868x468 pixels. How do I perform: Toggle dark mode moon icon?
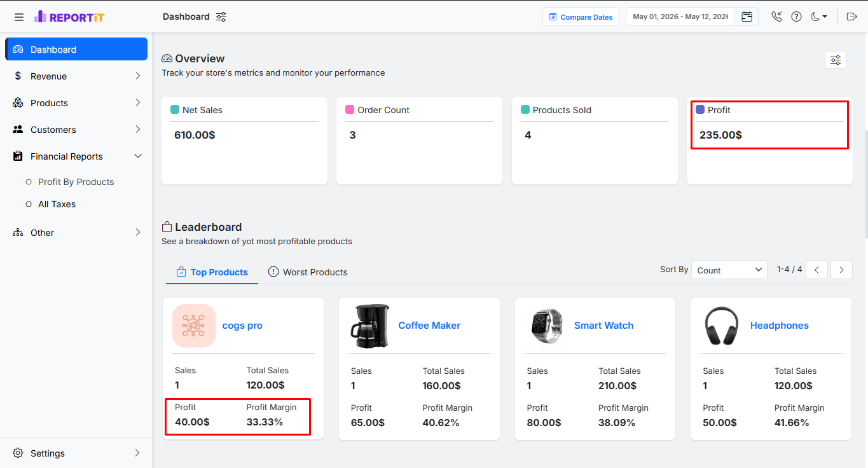pyautogui.click(x=818, y=17)
